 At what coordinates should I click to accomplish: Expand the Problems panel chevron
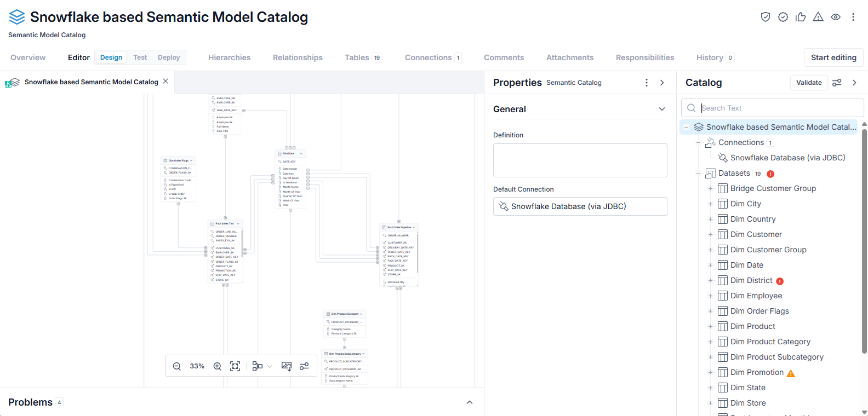tap(470, 402)
